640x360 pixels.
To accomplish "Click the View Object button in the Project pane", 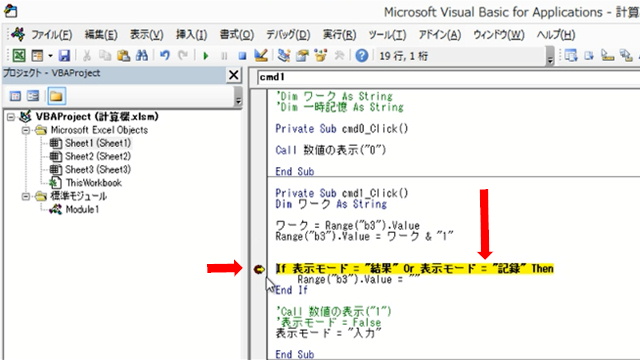I will coord(33,96).
